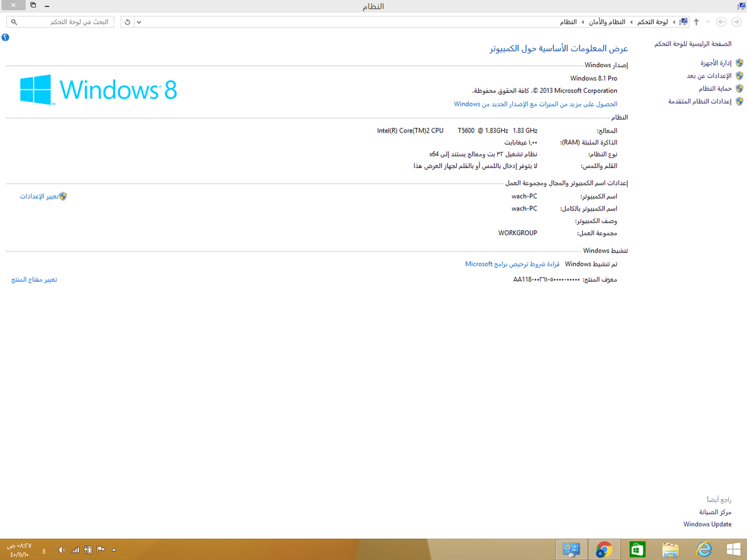
Task: Click تغيير مفتاح المنتج change product key
Action: (x=34, y=279)
